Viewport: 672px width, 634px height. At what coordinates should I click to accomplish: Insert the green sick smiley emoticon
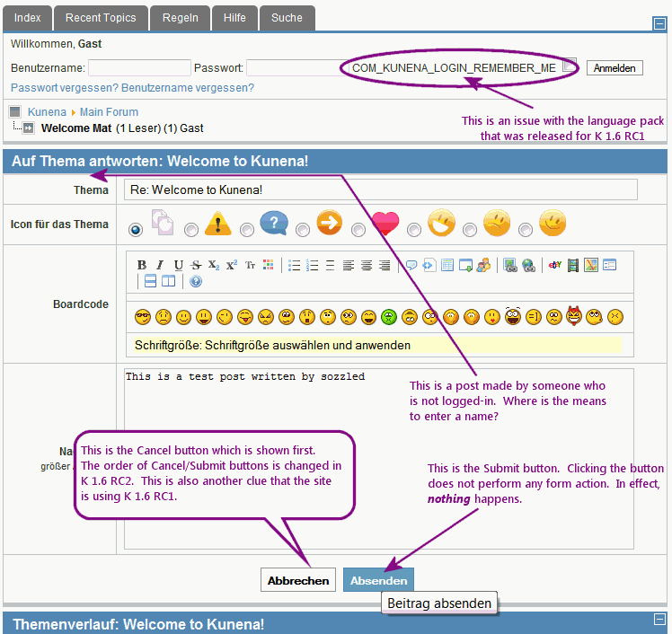(x=389, y=316)
